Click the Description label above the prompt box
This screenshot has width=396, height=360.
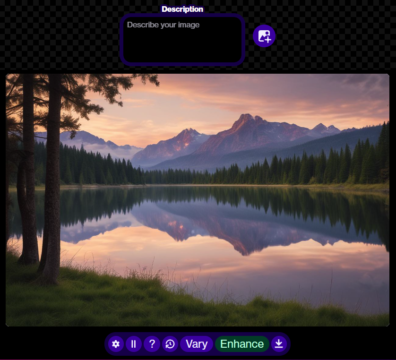(182, 9)
